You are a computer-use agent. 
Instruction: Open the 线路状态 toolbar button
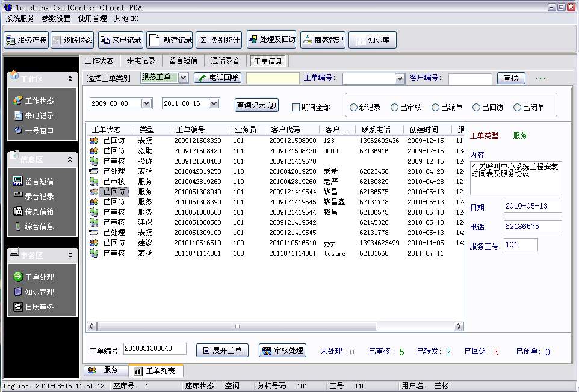pos(72,40)
